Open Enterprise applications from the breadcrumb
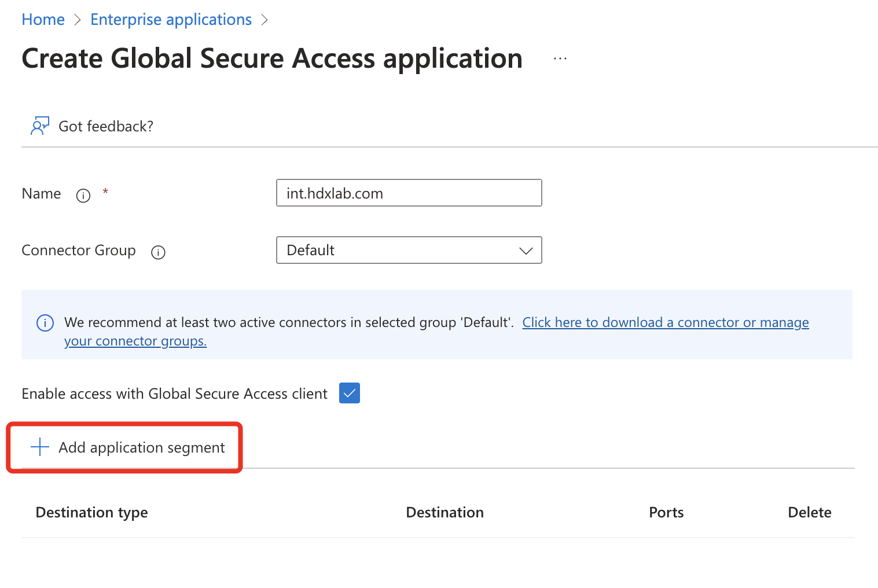 click(x=170, y=19)
